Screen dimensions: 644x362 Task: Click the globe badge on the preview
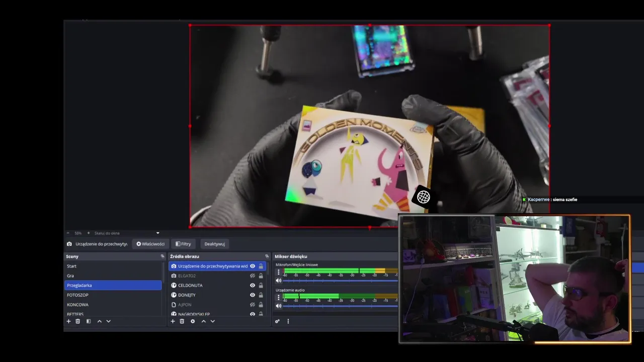pos(423,197)
